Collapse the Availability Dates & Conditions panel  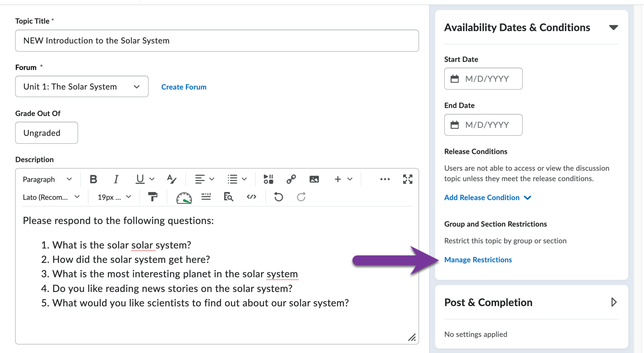coord(614,27)
